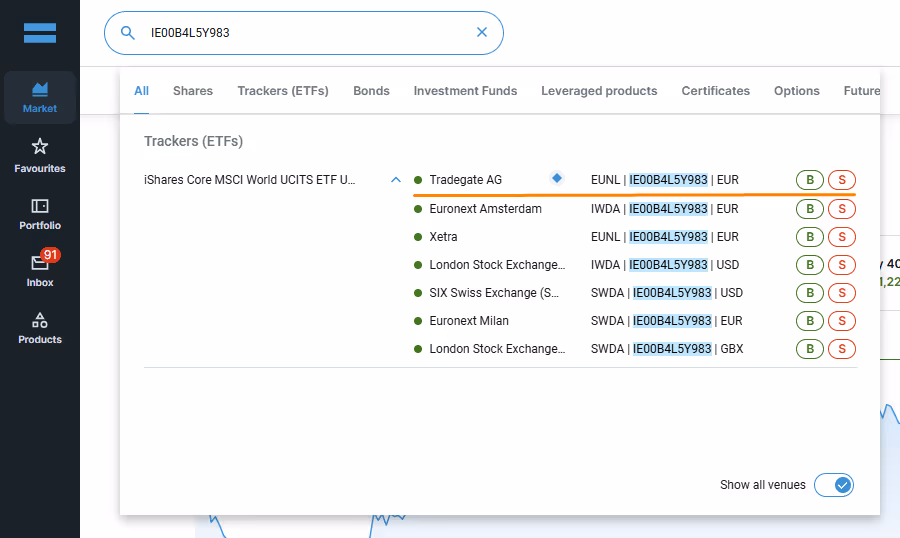This screenshot has width=900, height=538.
Task: Click Buy button for IWDA USD London listing
Action: tap(810, 265)
